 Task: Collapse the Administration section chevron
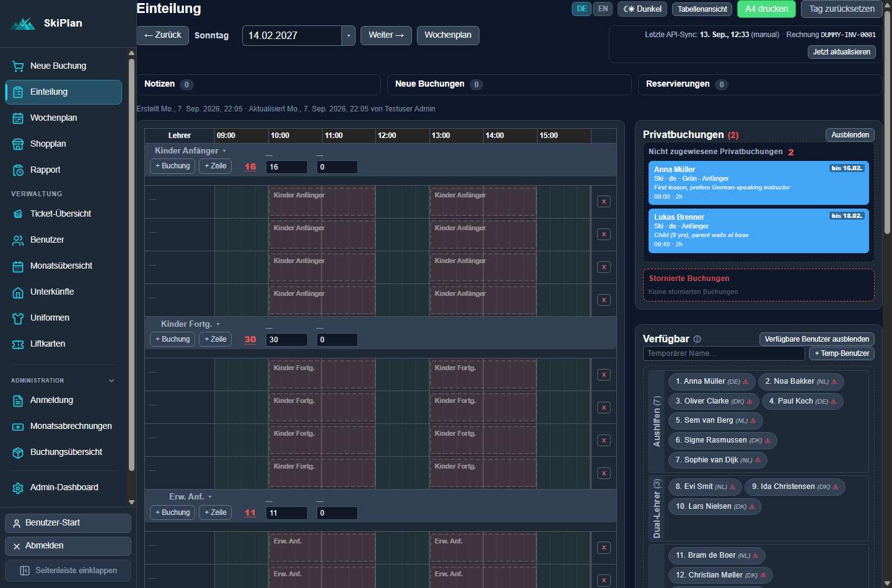point(111,381)
